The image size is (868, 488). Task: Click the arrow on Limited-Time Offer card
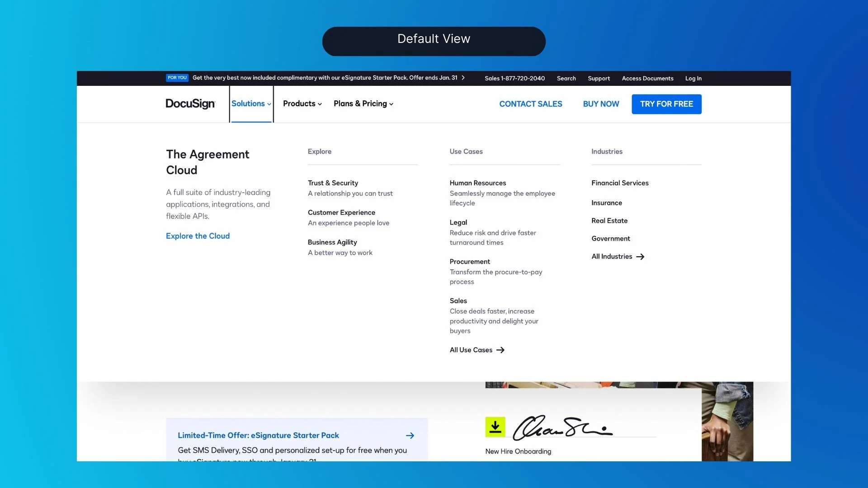[410, 436]
